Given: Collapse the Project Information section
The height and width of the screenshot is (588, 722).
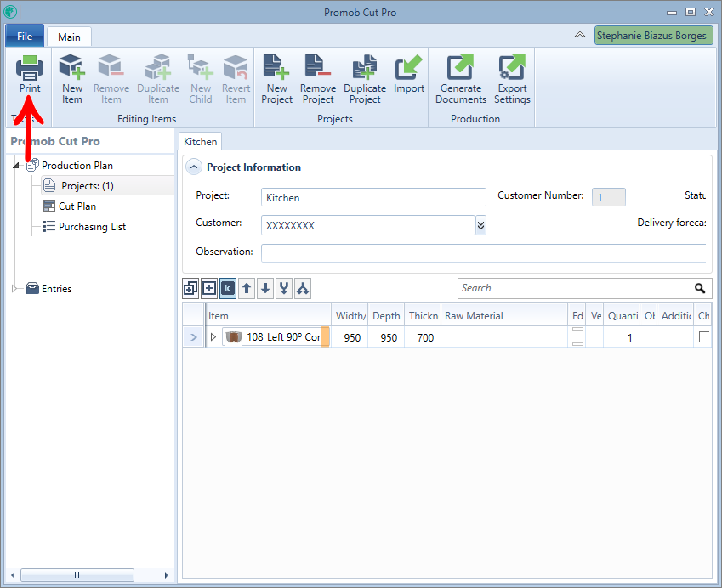Looking at the screenshot, I should (x=194, y=167).
